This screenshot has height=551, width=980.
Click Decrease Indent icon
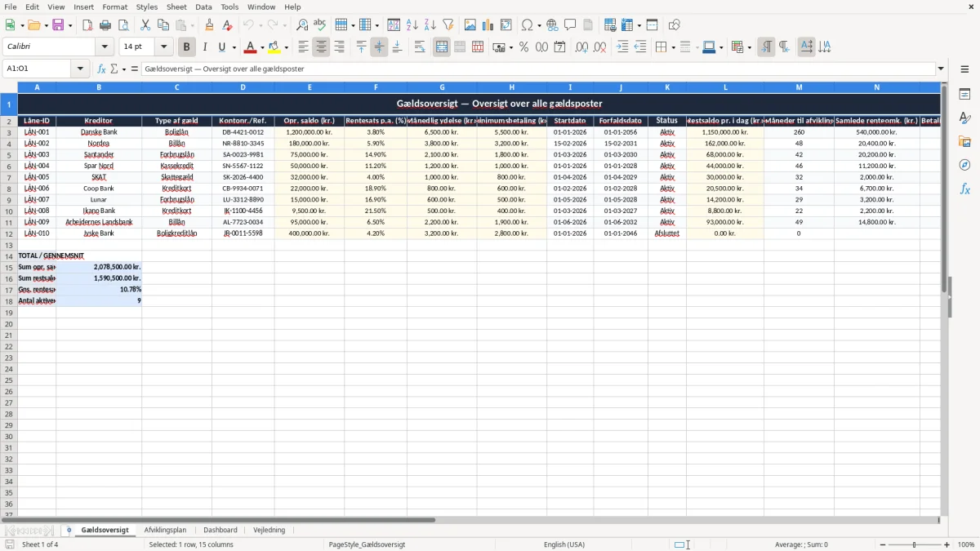tap(640, 47)
